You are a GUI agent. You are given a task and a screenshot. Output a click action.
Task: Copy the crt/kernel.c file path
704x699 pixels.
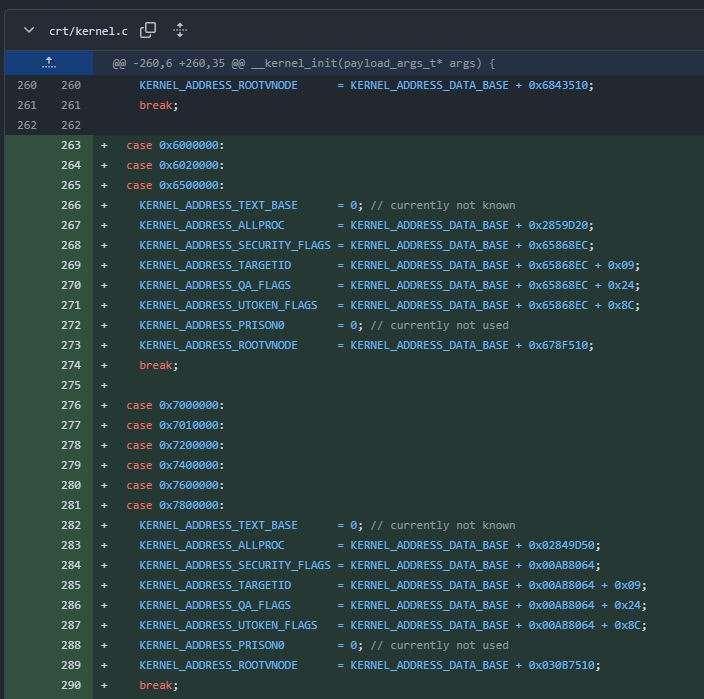pyautogui.click(x=148, y=30)
